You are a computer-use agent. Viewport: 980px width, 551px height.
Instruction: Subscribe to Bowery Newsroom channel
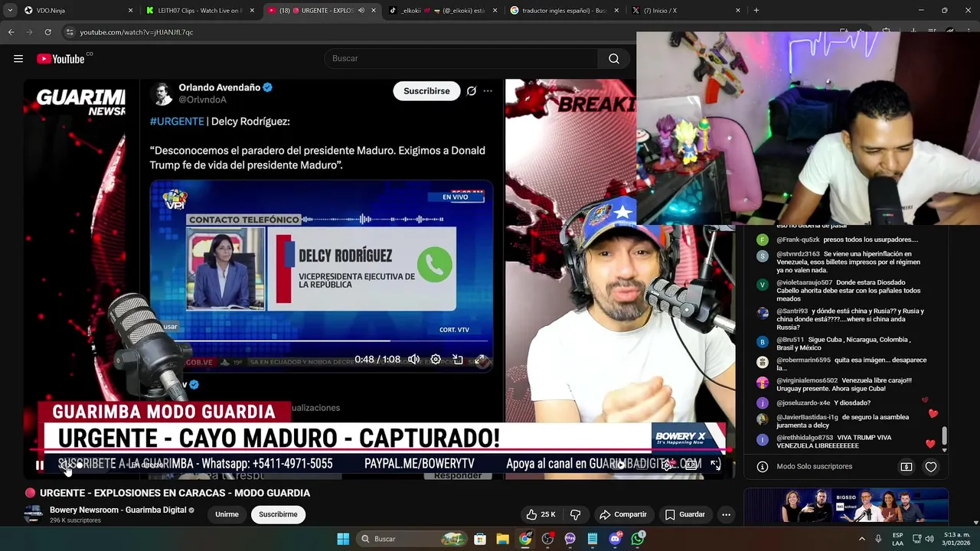tap(278, 514)
